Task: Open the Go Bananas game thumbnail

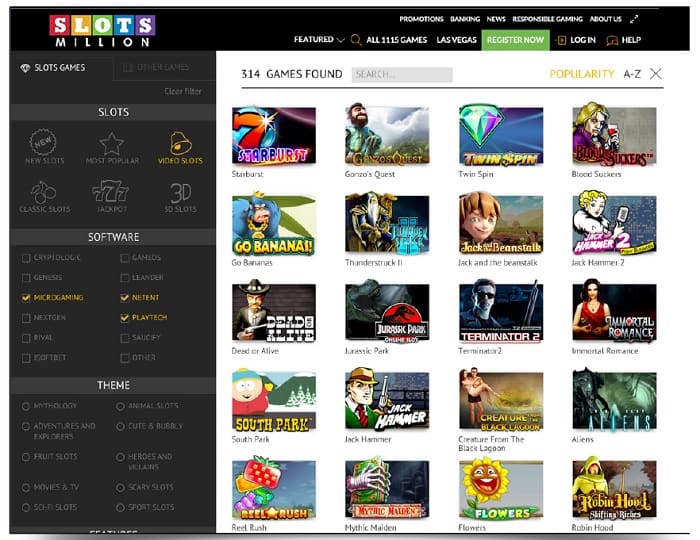Action: pos(274,224)
